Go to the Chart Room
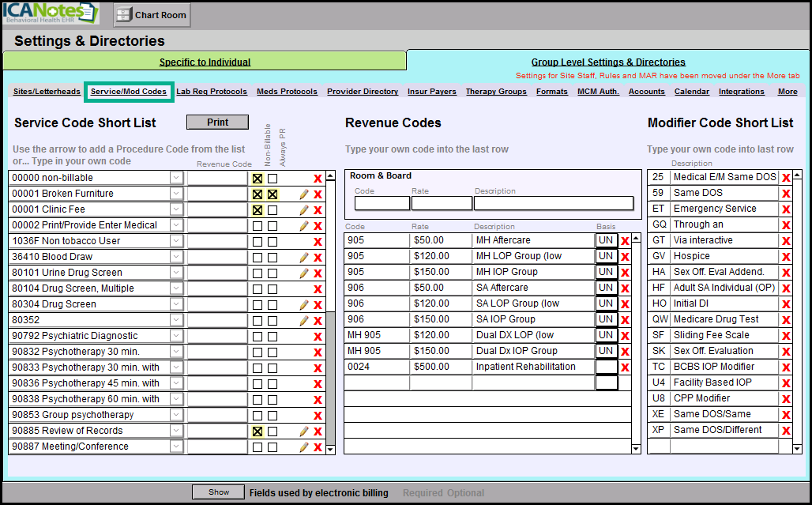This screenshot has width=812, height=505. pyautogui.click(x=152, y=15)
